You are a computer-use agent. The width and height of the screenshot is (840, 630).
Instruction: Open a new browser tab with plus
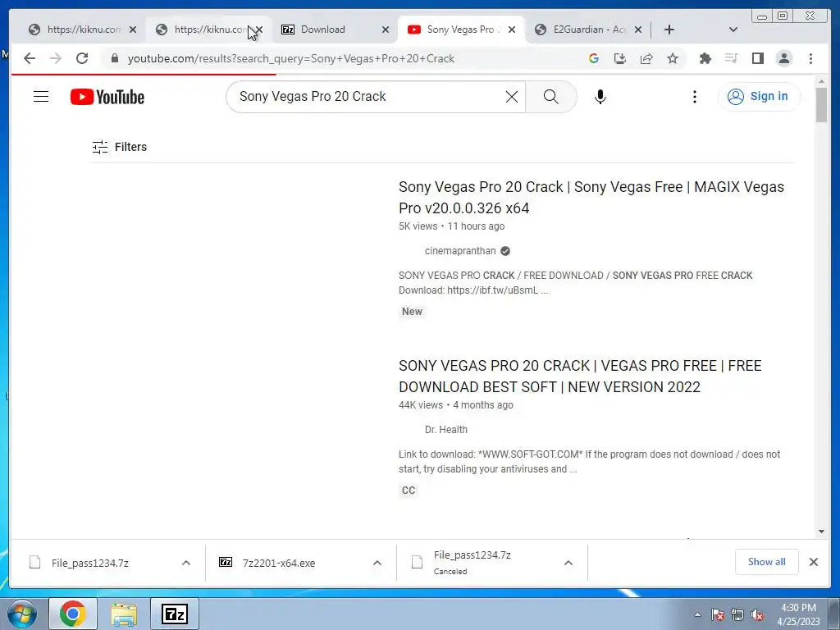click(669, 30)
